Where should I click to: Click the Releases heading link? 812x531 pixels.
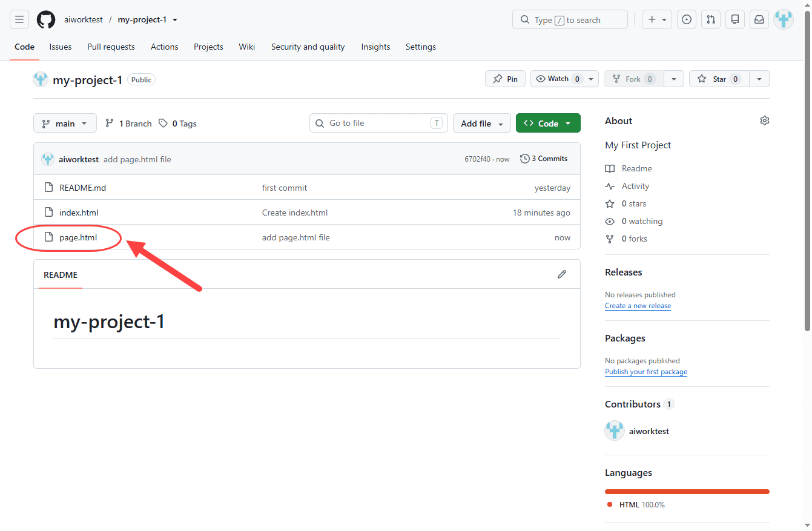623,272
